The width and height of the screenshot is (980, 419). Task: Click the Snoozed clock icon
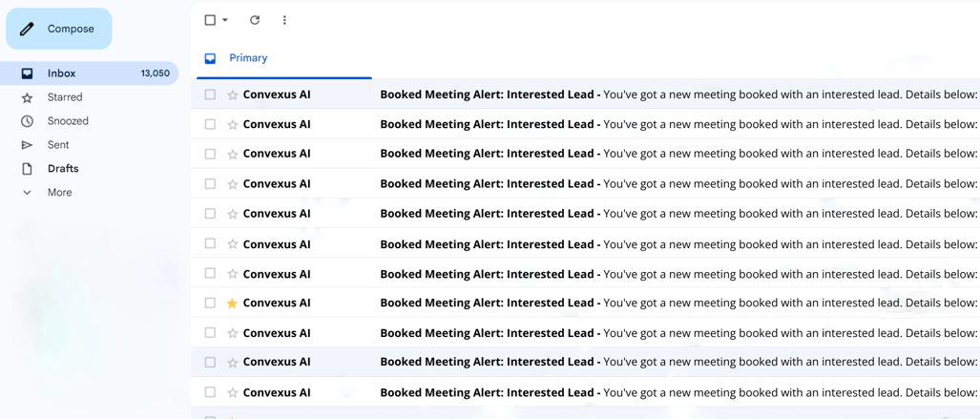[x=27, y=121]
